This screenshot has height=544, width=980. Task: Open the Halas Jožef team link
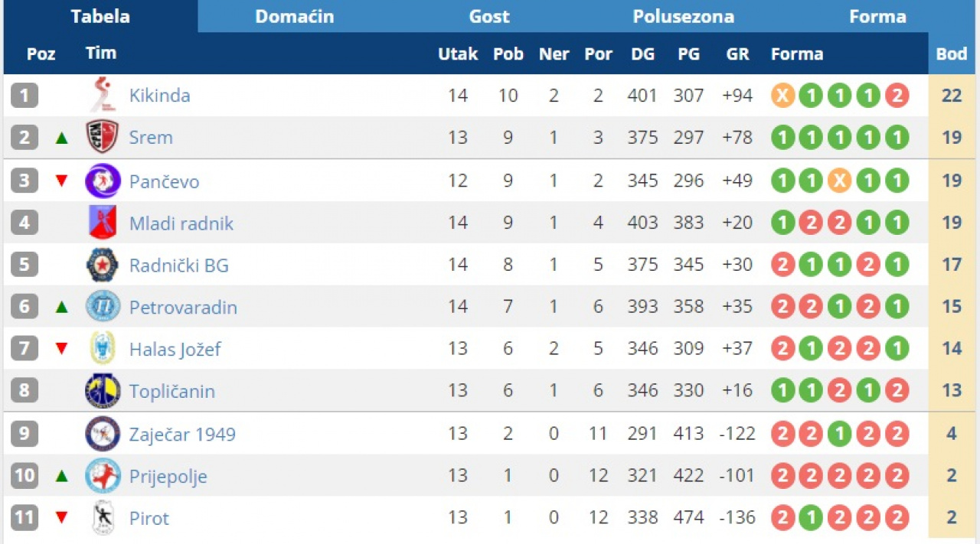point(175,350)
